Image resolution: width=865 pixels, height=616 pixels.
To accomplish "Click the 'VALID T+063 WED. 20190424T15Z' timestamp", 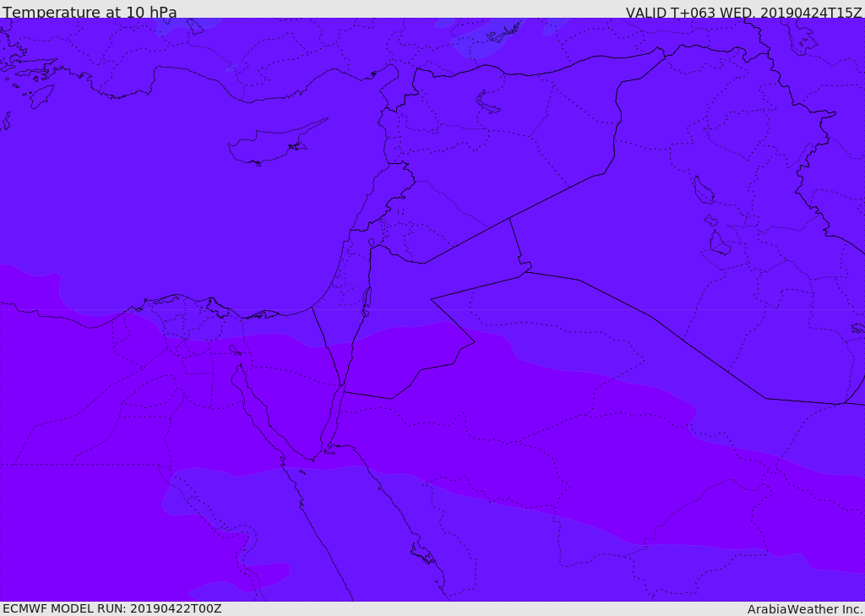I will pos(743,12).
